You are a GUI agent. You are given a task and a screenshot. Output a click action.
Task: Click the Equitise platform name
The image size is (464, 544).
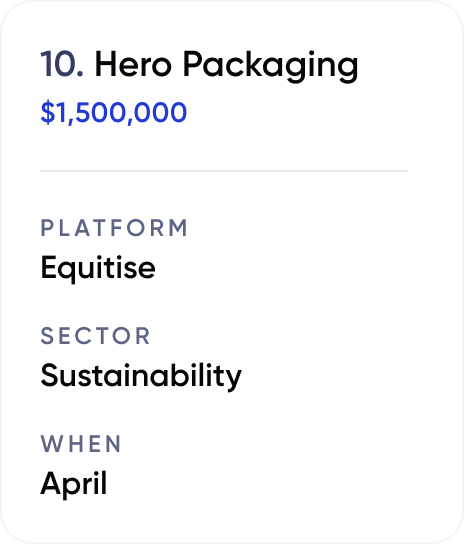[x=98, y=268]
